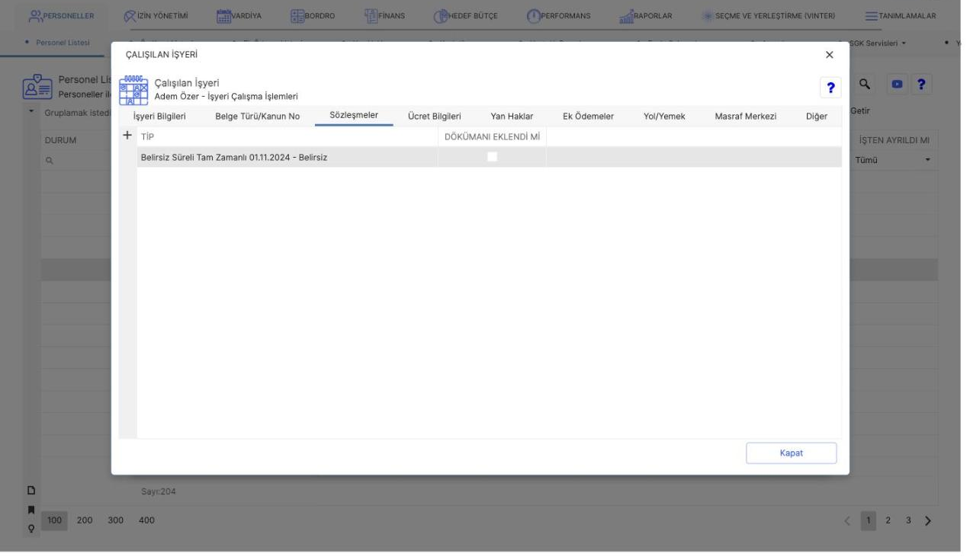Viewport: 970px width, 560px height.
Task: Open the BORDRO menu
Action: [x=313, y=16]
